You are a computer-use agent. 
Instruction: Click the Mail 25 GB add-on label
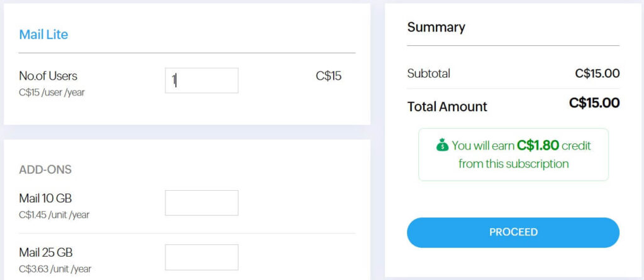tap(46, 252)
